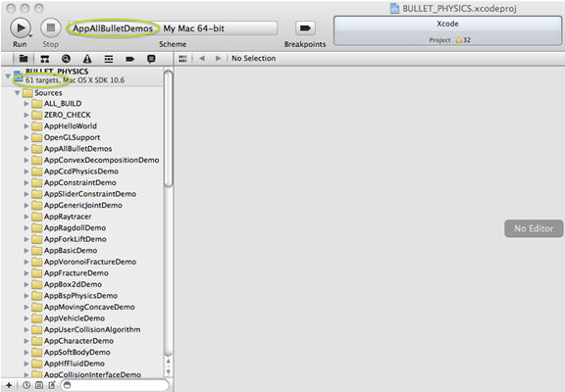Expand the AppAllBulletDemos folder
The image size is (565, 392).
(26, 149)
